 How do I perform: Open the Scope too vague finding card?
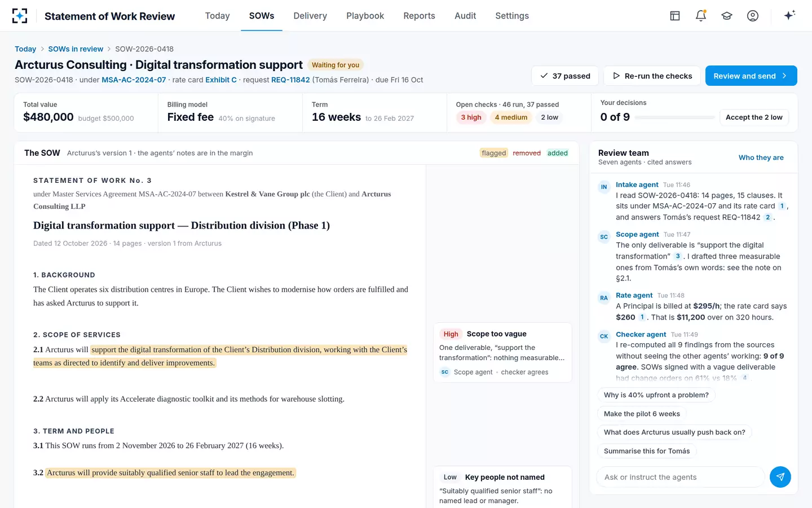pos(502,352)
